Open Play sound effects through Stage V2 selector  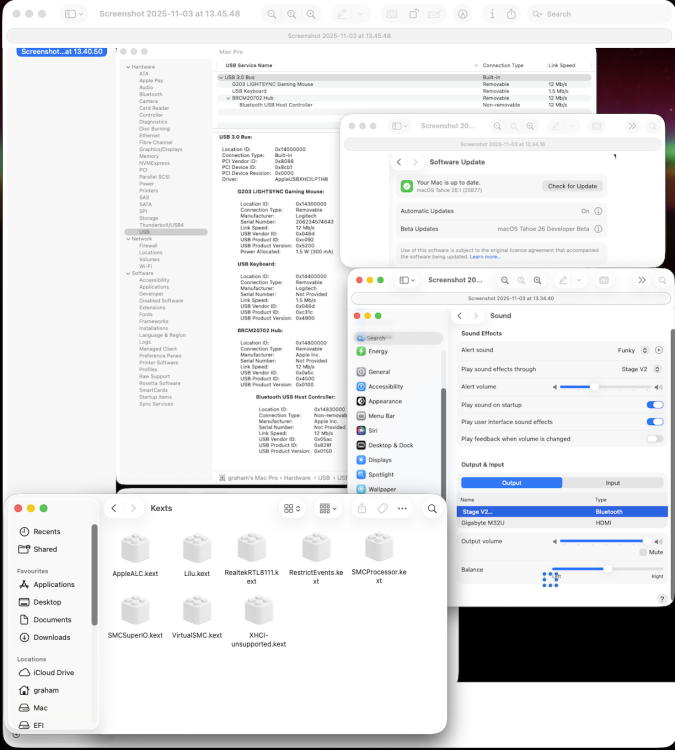(x=657, y=369)
